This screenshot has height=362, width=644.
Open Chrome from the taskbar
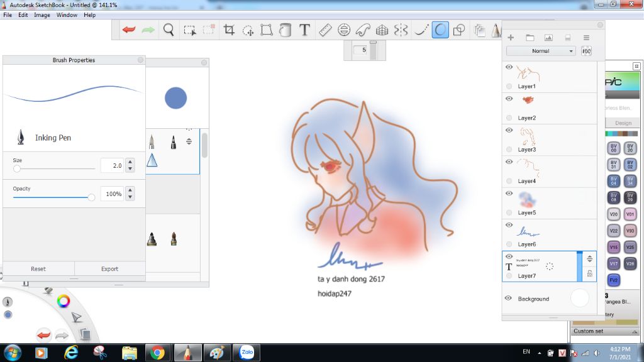[x=157, y=353]
